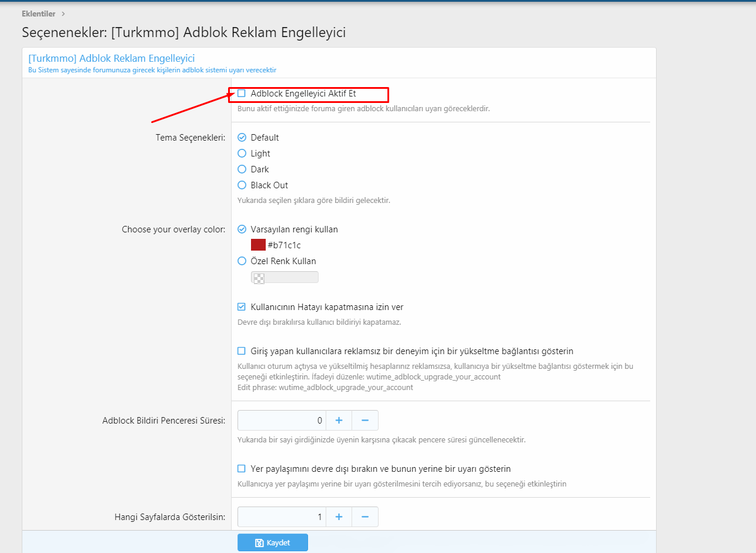Increase Adblock Bildiri Penceresi Süresi with plus
The height and width of the screenshot is (553, 756).
coord(339,420)
